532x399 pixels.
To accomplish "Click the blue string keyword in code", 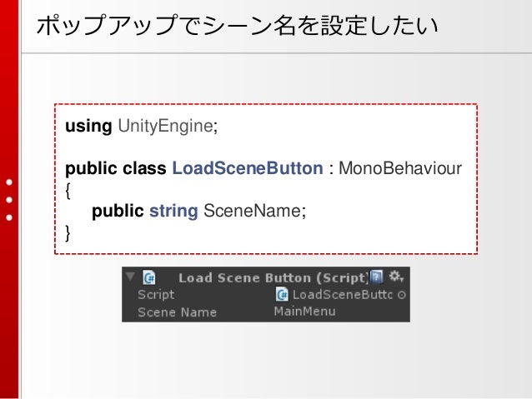I will 173,212.
